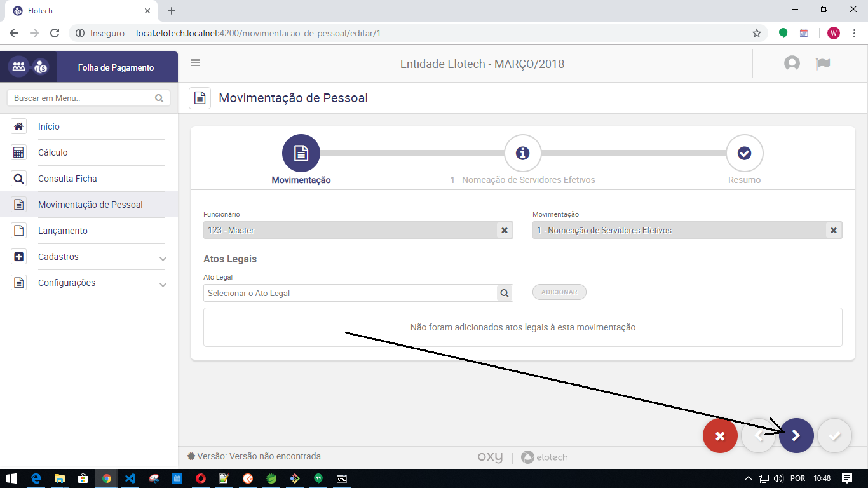The width and height of the screenshot is (868, 488).
Task: Click the calendar extension icon
Action: point(804,33)
